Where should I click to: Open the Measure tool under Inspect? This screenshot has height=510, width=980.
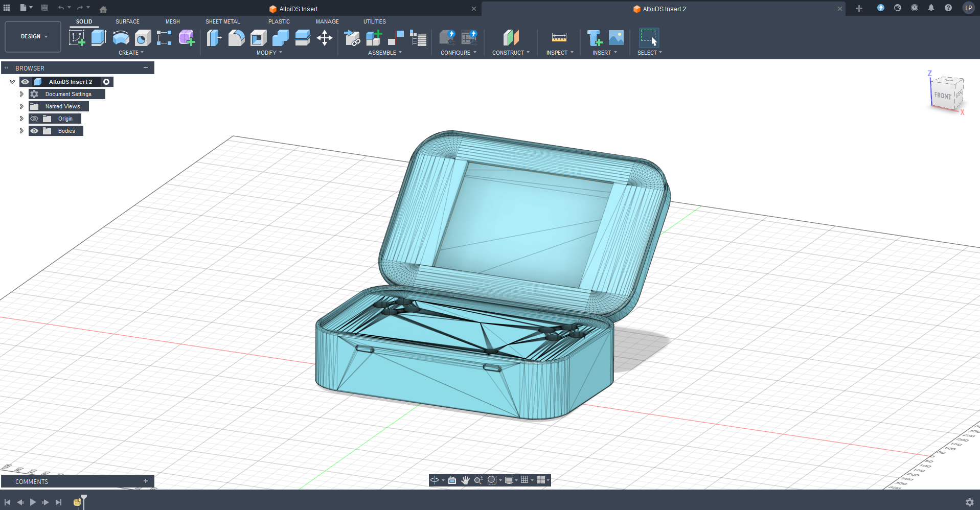click(559, 38)
